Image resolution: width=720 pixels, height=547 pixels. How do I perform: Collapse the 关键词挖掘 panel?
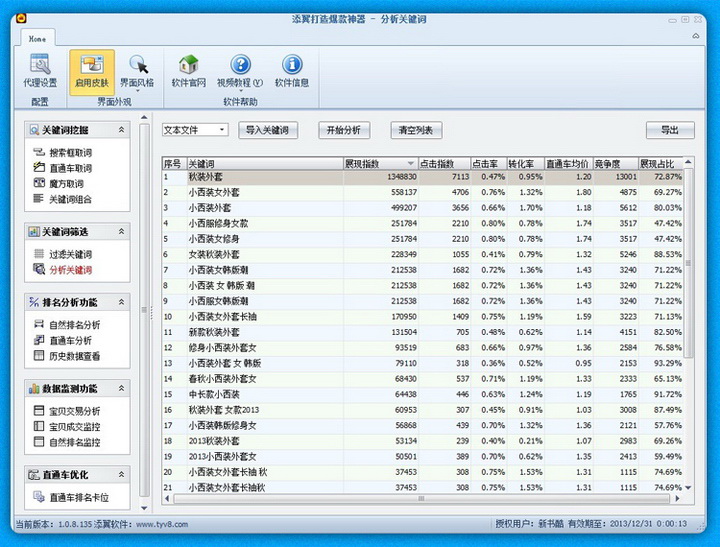tap(121, 130)
